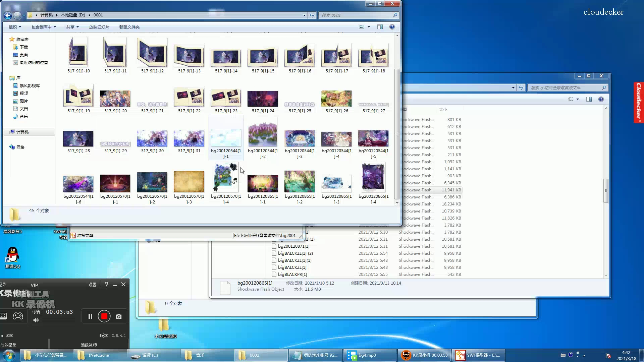The image size is (644, 362).
Task: Click the Back navigation arrow in Explorer
Action: 8,15
